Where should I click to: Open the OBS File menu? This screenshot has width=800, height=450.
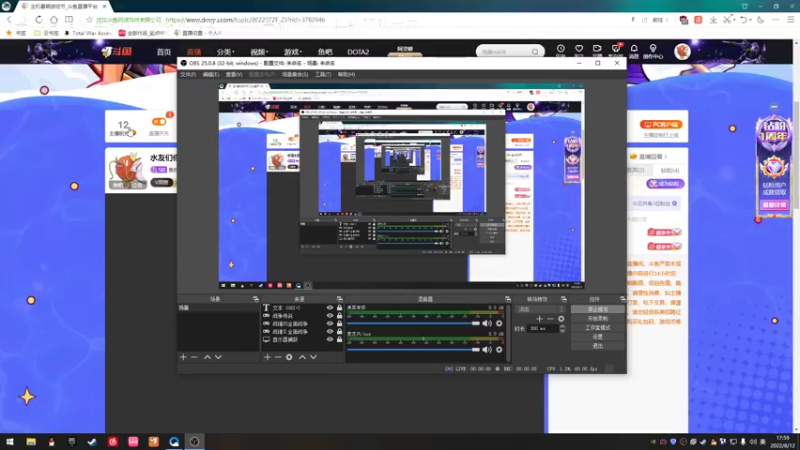[188, 74]
